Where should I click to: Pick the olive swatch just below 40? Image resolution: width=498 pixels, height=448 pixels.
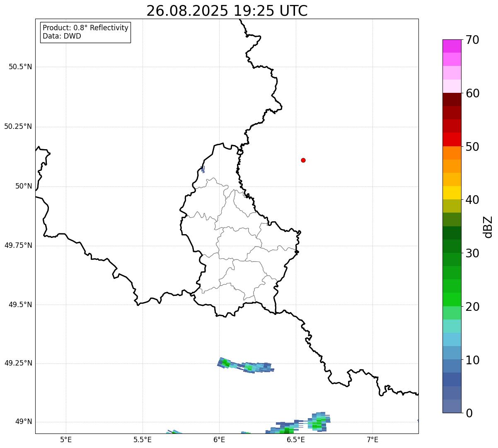pyautogui.click(x=452, y=206)
